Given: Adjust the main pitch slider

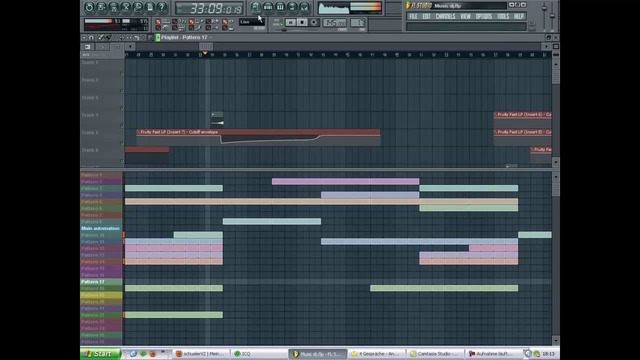Looking at the screenshot, I should [552, 15].
